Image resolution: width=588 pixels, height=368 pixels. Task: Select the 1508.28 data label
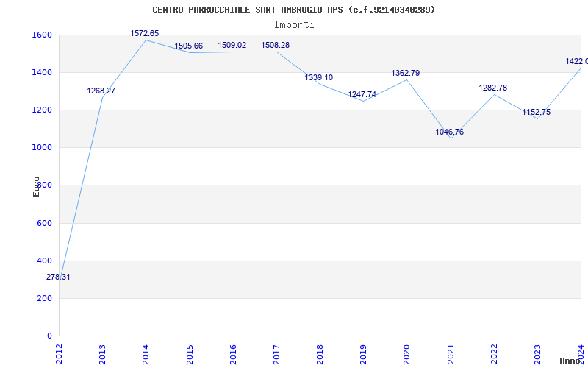[276, 46]
